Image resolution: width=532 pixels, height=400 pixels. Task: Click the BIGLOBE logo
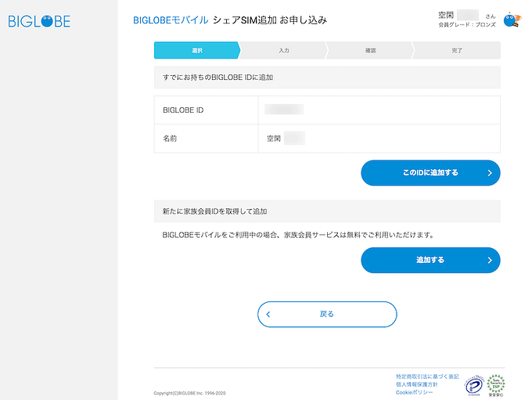(39, 21)
